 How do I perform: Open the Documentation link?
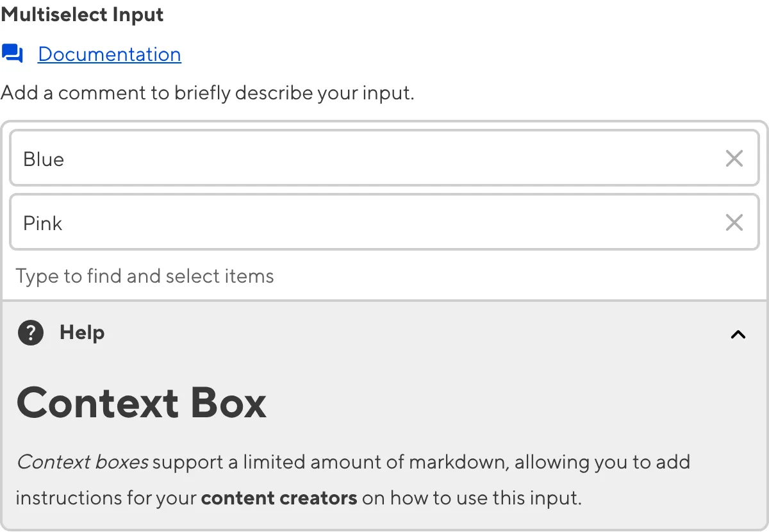[x=110, y=54]
